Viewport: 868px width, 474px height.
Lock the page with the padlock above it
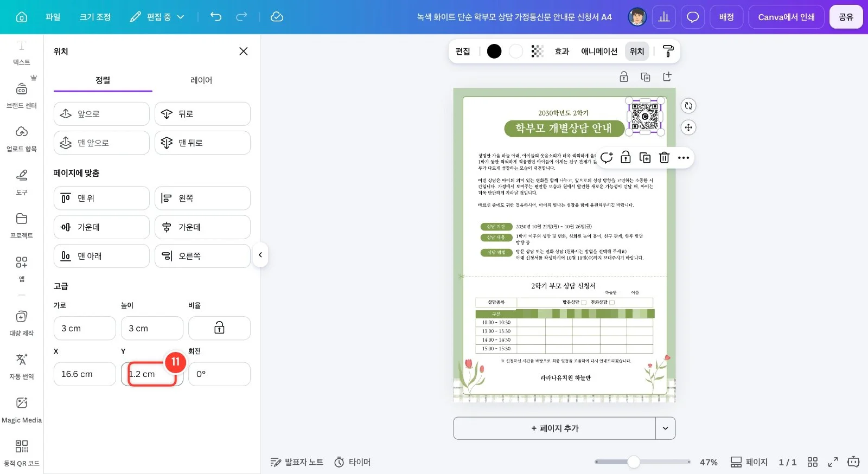(x=624, y=77)
